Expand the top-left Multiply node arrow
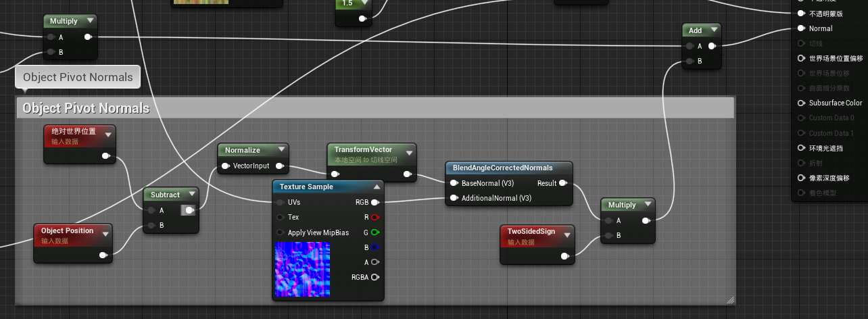 point(89,22)
